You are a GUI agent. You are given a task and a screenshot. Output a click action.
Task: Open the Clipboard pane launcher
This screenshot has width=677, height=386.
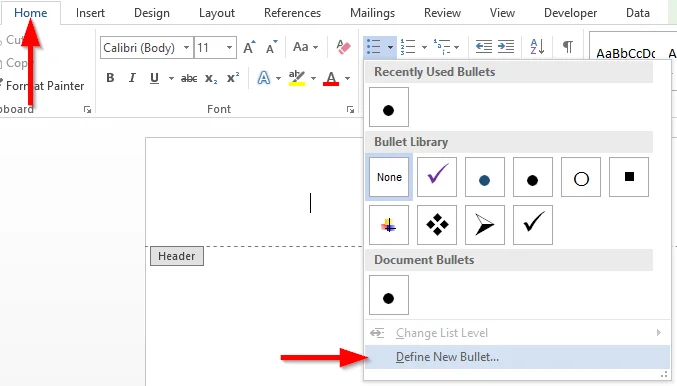(87, 110)
